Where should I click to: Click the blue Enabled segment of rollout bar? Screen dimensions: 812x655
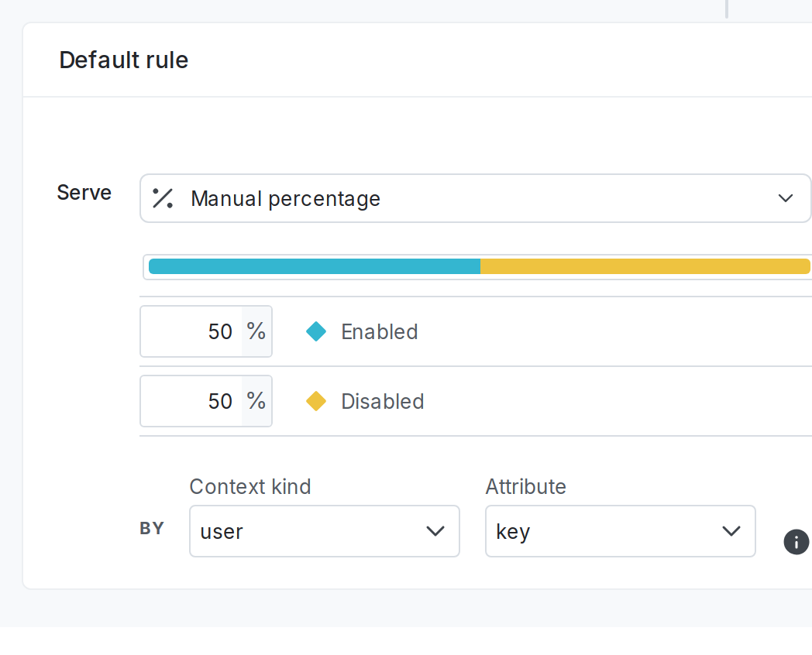coord(315,266)
